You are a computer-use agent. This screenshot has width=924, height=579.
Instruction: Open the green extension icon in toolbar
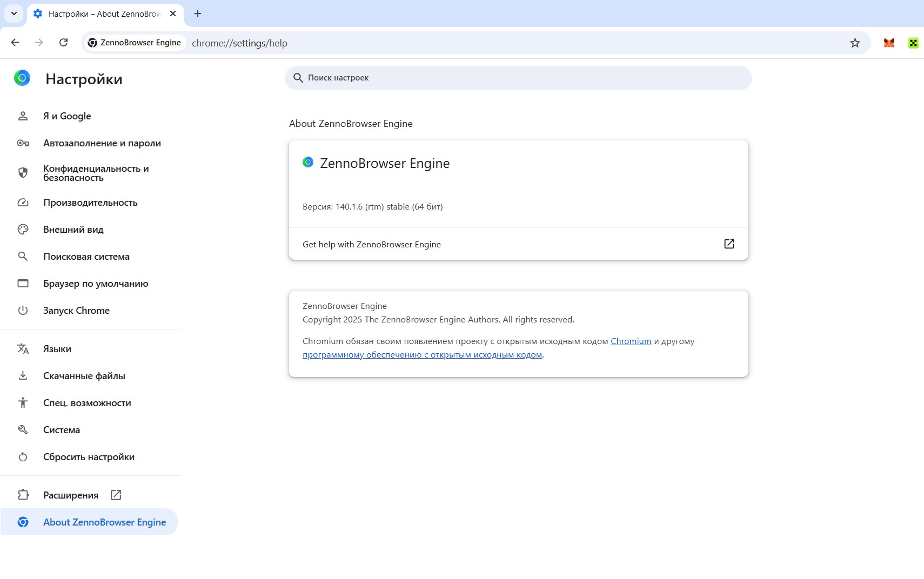click(913, 43)
